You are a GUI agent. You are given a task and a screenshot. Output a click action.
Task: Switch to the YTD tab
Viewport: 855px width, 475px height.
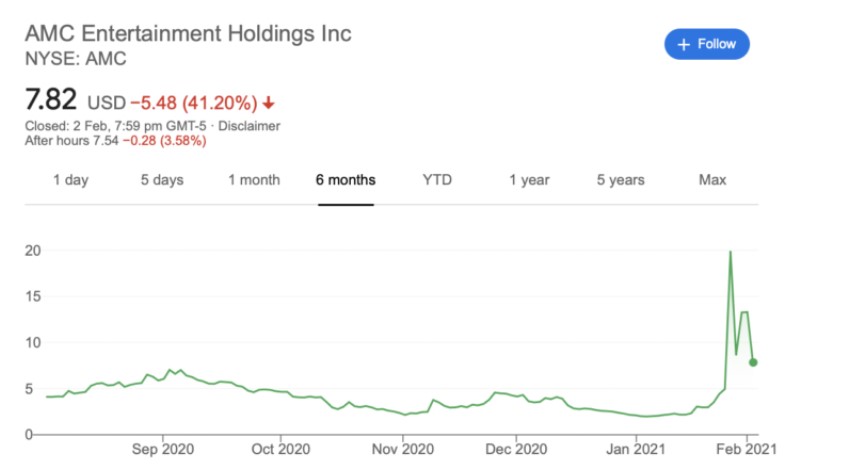437,180
